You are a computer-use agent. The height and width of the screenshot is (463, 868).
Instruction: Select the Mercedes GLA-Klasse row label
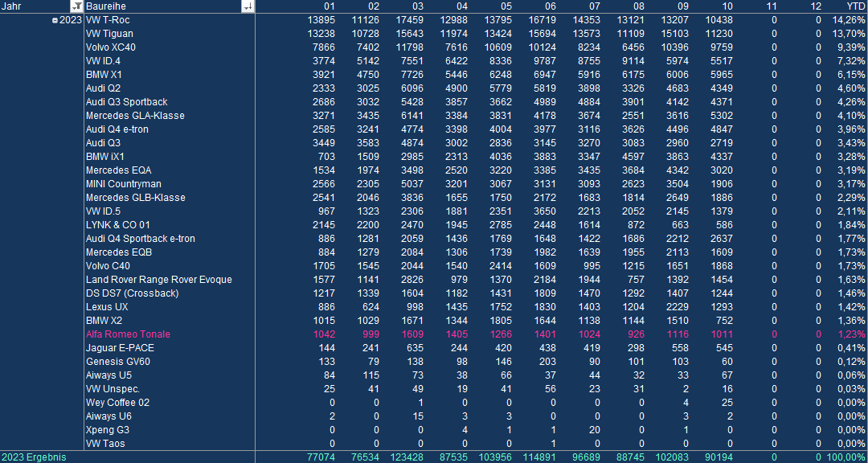coord(135,116)
